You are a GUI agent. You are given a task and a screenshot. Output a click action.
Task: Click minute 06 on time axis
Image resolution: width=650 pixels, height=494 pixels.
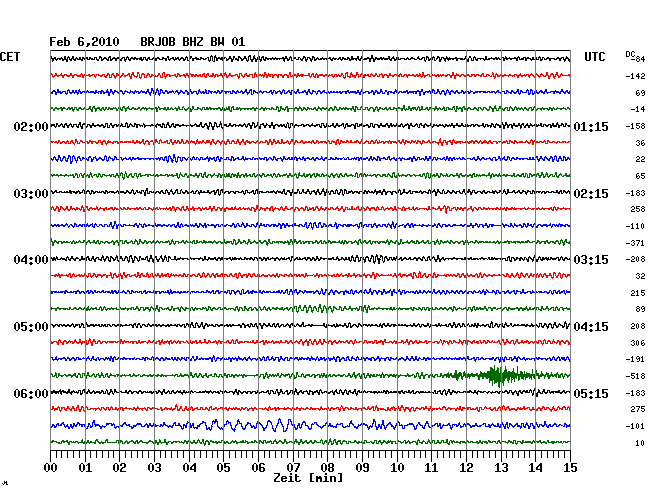coord(258,468)
